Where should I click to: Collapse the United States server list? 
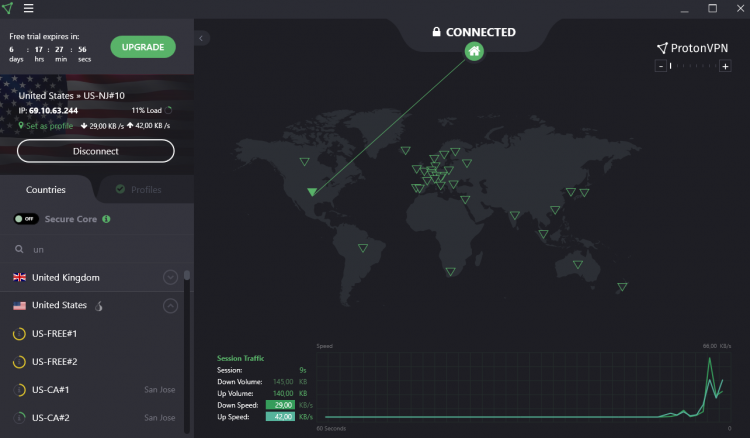pyautogui.click(x=170, y=306)
